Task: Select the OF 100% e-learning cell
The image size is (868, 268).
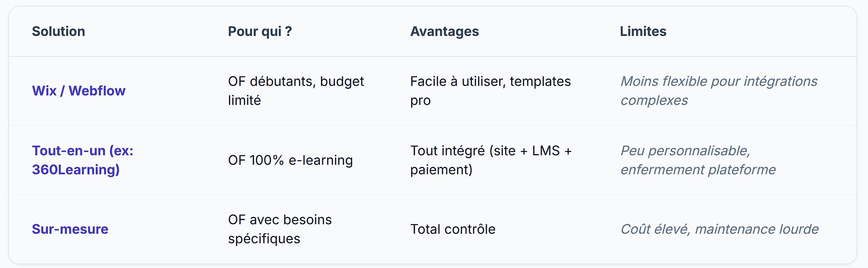Action: (290, 160)
